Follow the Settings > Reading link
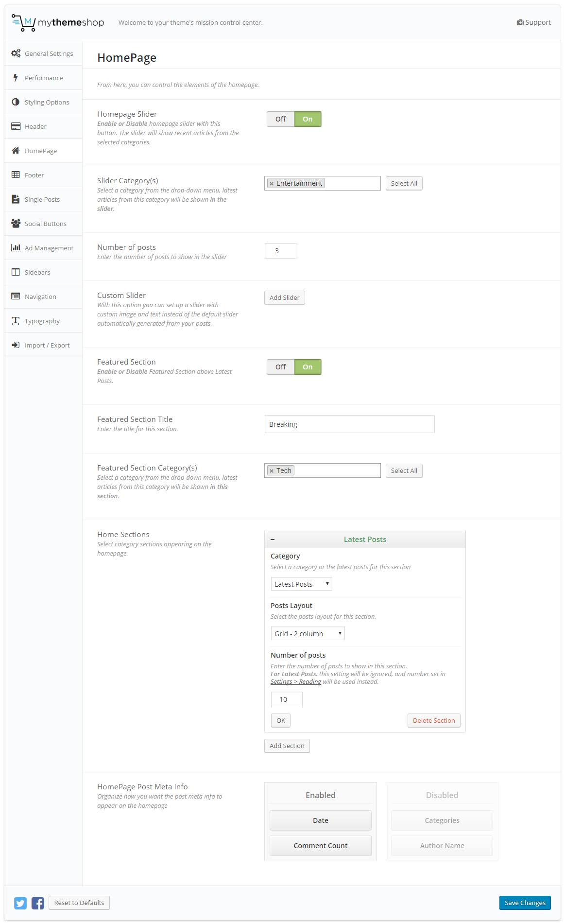Viewport: 565px width, 924px height. (x=295, y=682)
